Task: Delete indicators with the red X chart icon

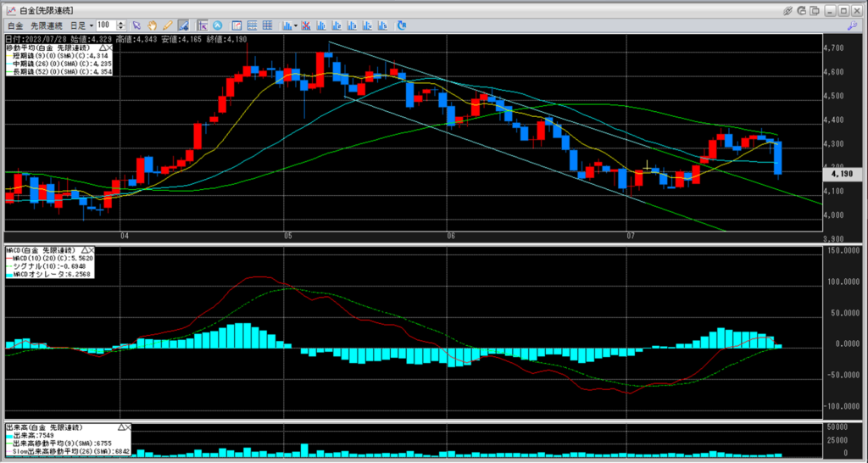Action: [306, 25]
